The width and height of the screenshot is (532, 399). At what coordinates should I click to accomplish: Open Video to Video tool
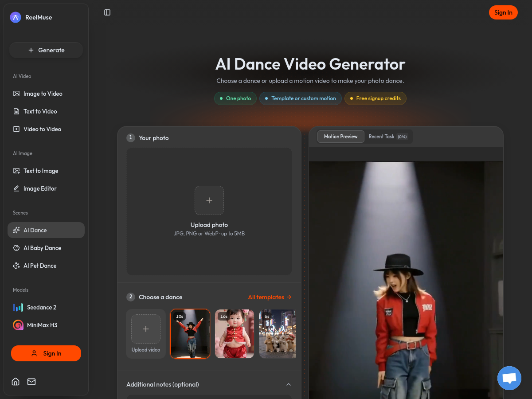(x=46, y=129)
